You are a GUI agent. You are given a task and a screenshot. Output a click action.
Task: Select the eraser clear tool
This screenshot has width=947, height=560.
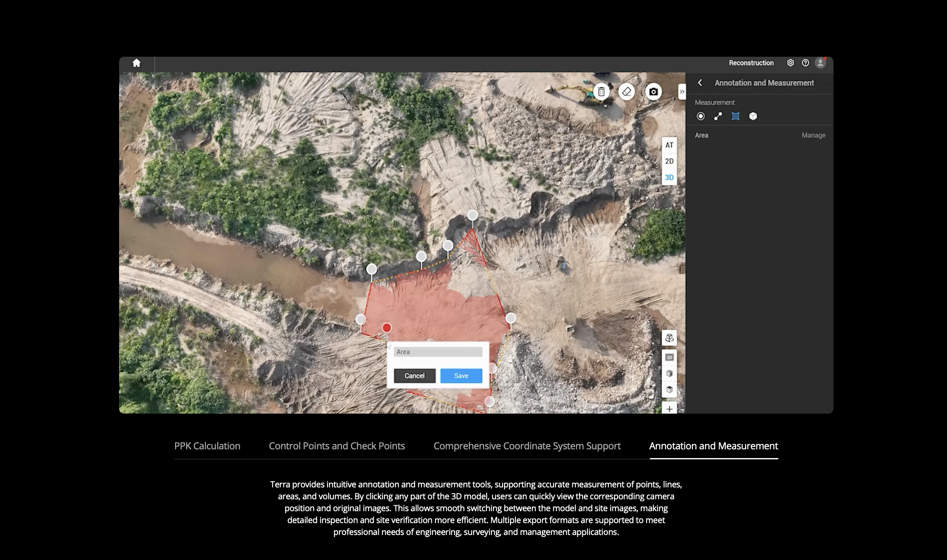[627, 92]
